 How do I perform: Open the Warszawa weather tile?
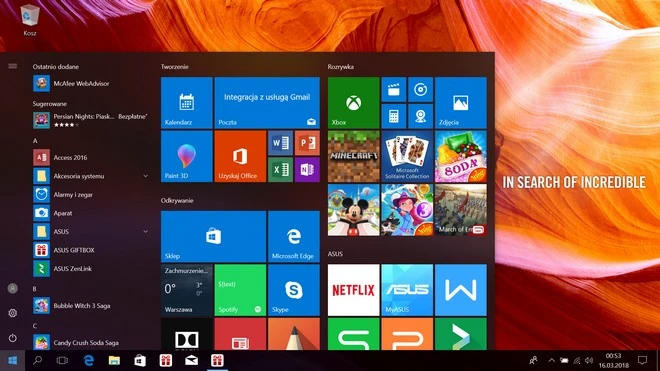point(186,290)
